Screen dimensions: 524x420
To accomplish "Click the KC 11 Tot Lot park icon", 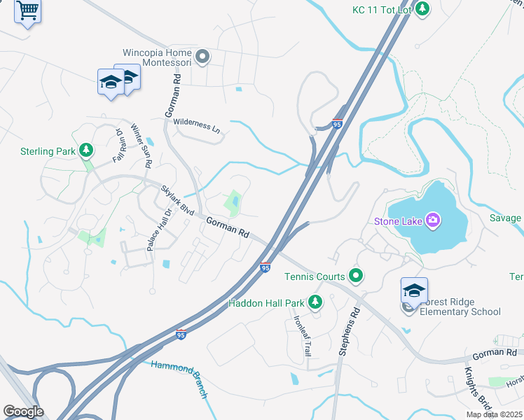I will (422, 9).
